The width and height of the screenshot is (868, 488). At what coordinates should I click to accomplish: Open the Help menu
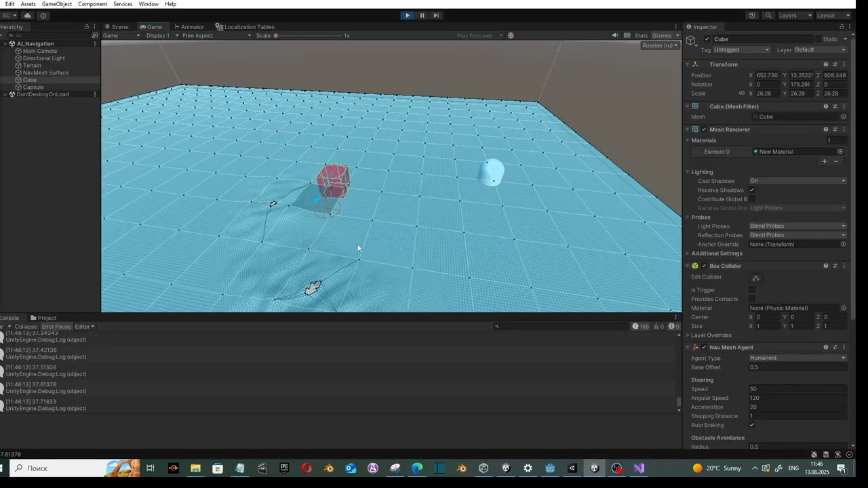pyautogui.click(x=170, y=4)
